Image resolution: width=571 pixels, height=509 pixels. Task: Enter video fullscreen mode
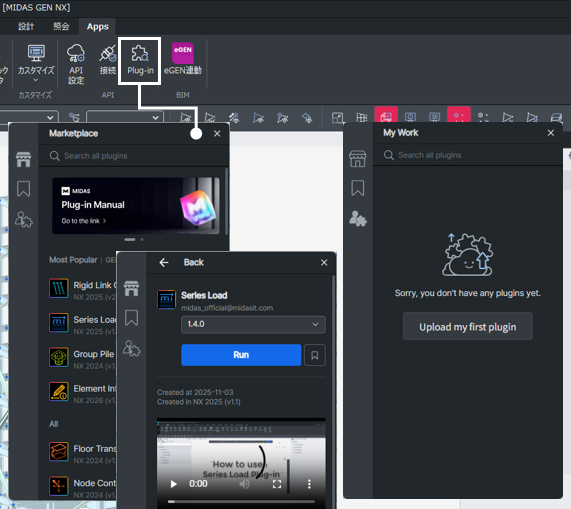coord(277,484)
